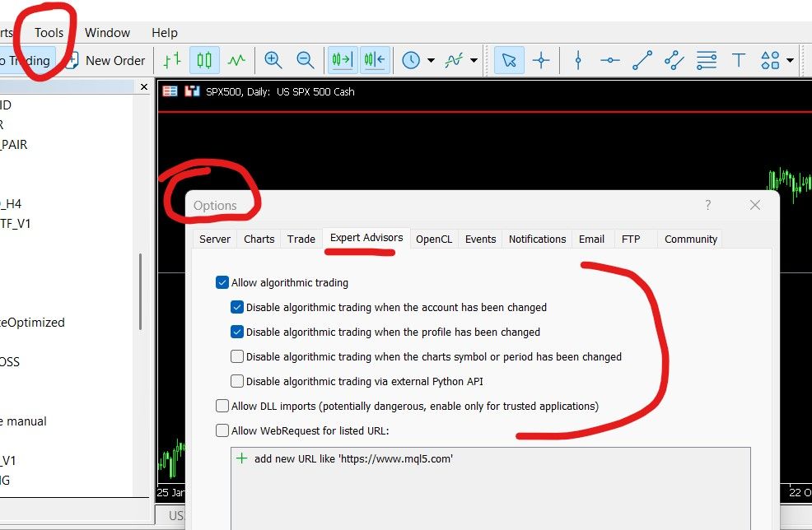This screenshot has width=812, height=530.
Task: Select the Fibonacci retracement tool
Action: pos(707,61)
